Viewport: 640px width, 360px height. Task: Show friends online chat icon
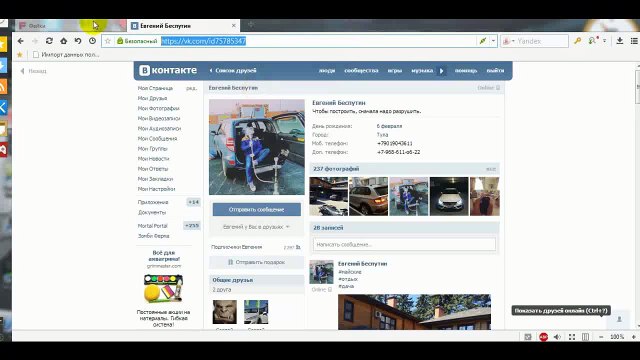point(619,319)
